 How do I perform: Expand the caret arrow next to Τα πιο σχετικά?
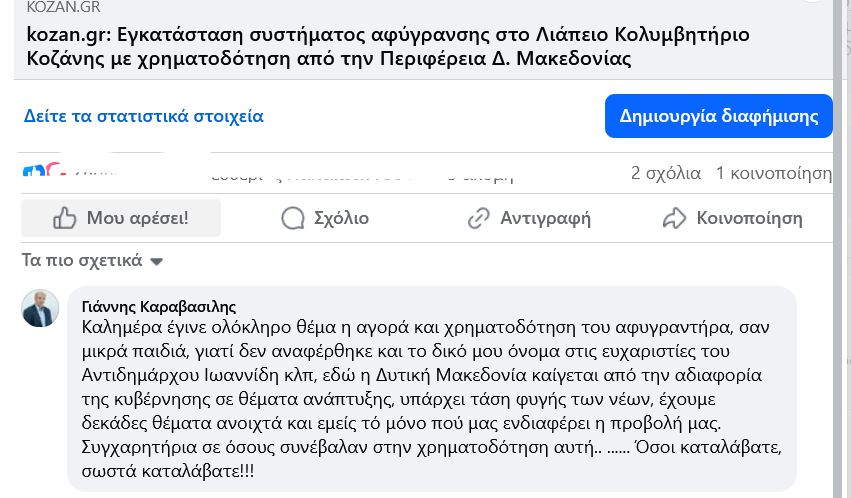click(156, 261)
